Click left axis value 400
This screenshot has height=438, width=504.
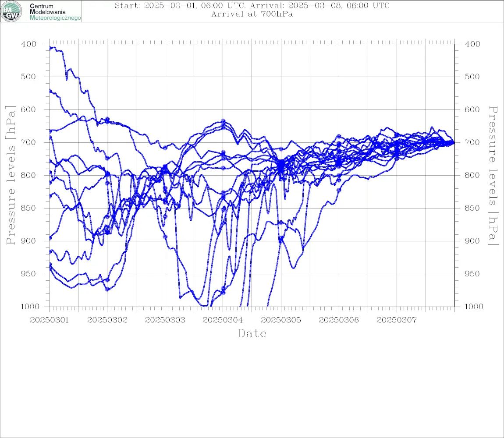click(28, 44)
